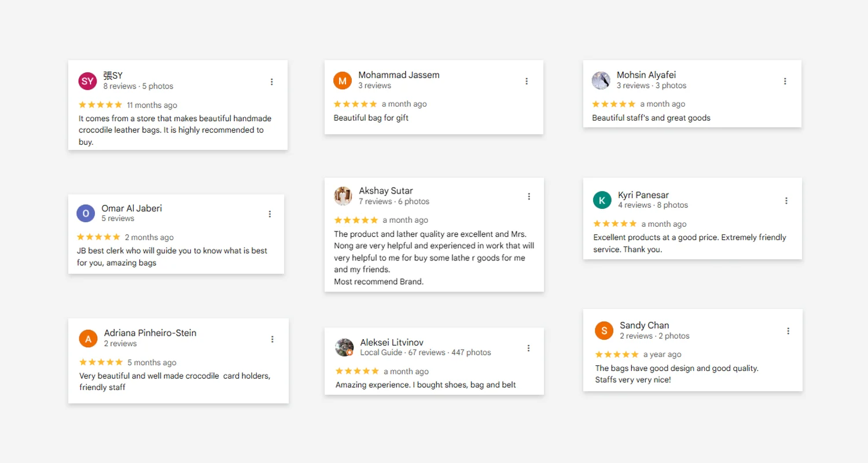
Task: Click the pink SY avatar
Action: 87,81
